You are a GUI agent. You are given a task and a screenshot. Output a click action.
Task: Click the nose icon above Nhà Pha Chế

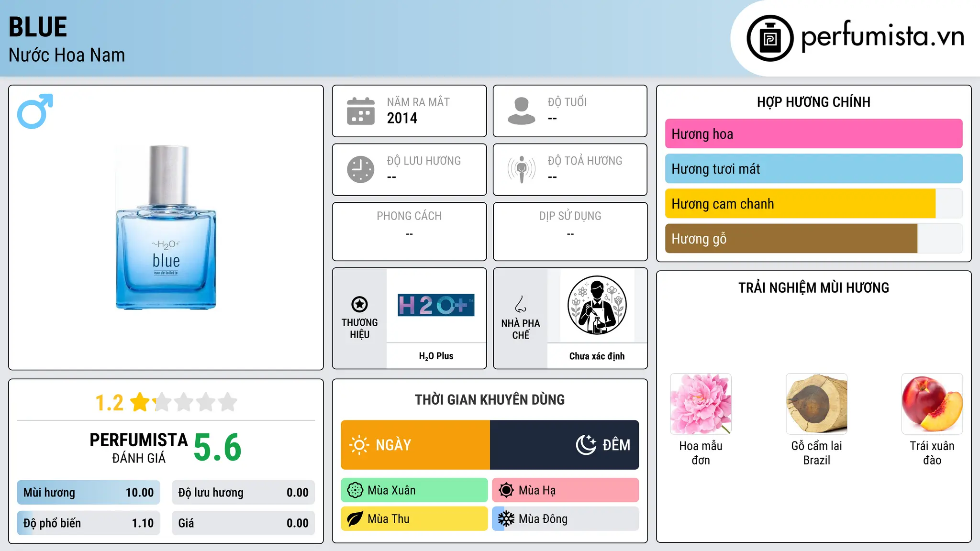(x=521, y=304)
